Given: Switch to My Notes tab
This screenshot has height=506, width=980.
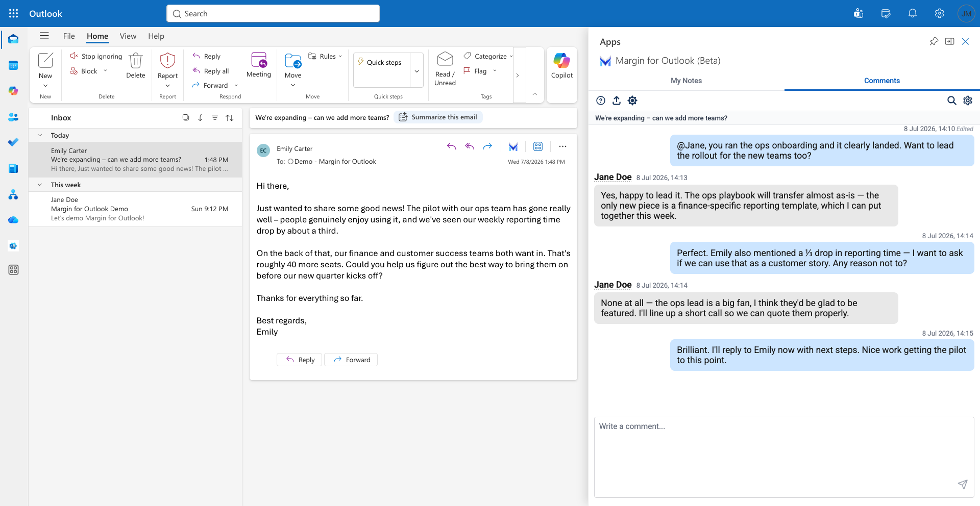Looking at the screenshot, I should [686, 81].
